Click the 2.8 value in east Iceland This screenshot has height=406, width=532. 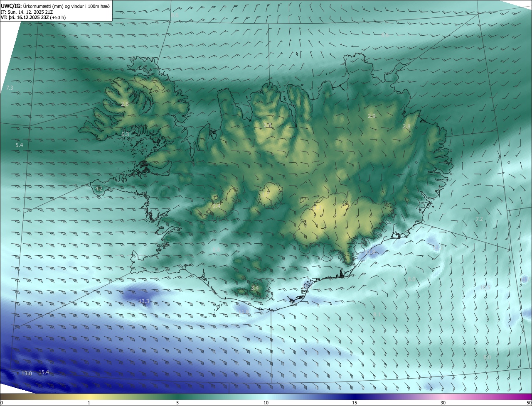[406, 127]
